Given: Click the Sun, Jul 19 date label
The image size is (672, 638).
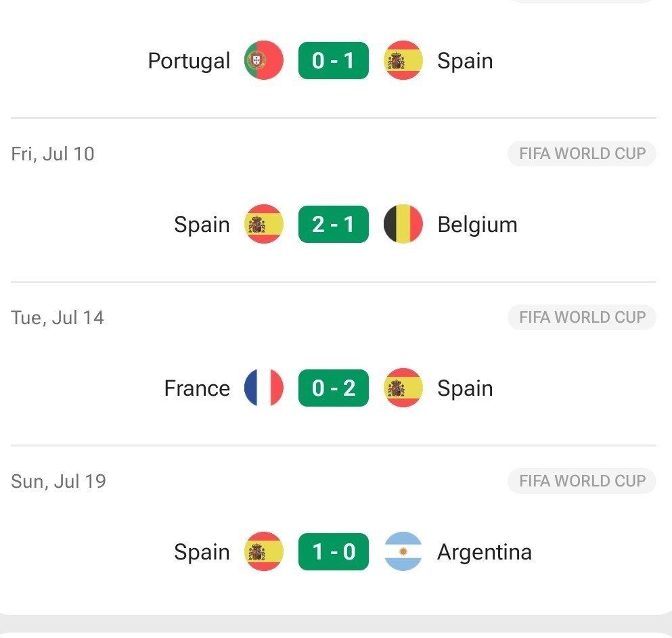Looking at the screenshot, I should pos(58,481).
